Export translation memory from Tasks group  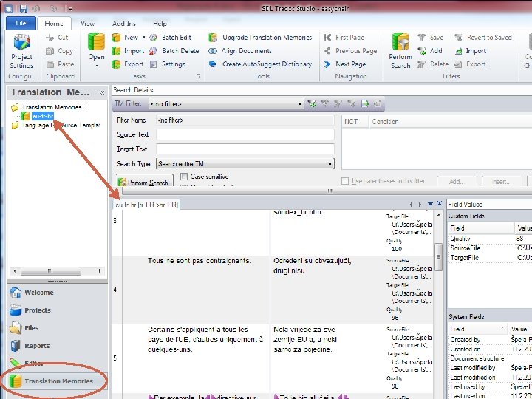tap(128, 64)
